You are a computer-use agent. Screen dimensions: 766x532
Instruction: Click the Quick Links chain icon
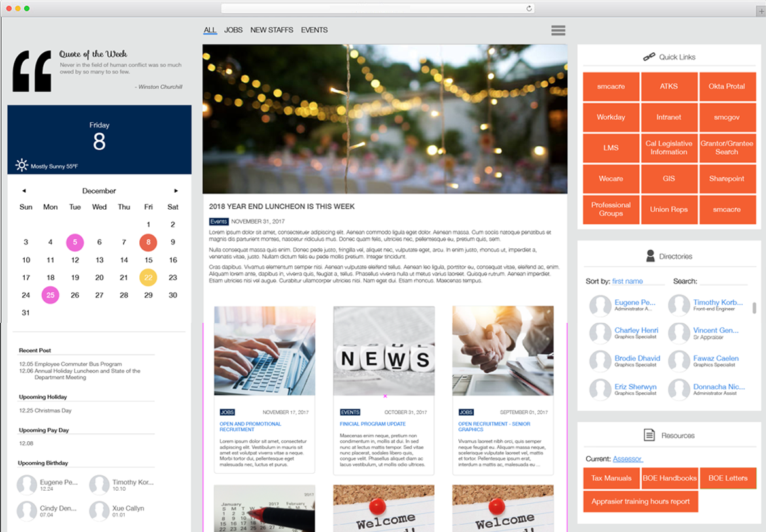tap(649, 57)
